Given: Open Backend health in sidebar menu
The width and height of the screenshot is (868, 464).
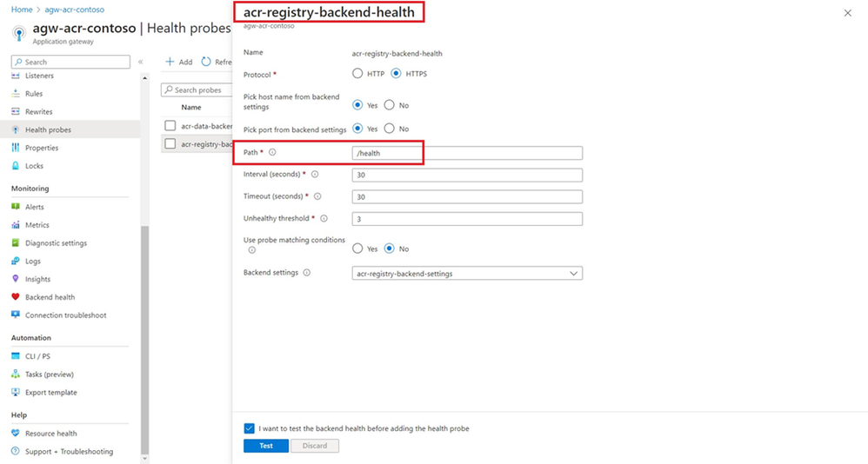Looking at the screenshot, I should [x=50, y=297].
